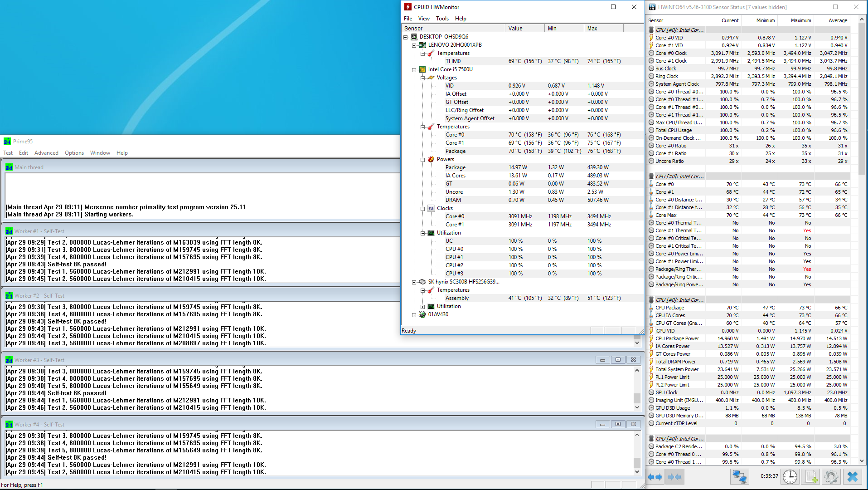Open the Test menu in Prime95
The width and height of the screenshot is (868, 490).
[x=8, y=153]
